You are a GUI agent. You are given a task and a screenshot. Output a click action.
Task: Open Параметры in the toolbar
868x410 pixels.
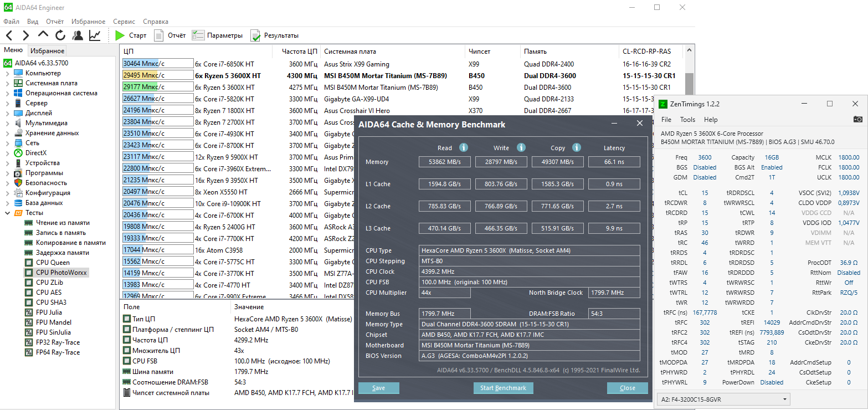click(x=217, y=35)
